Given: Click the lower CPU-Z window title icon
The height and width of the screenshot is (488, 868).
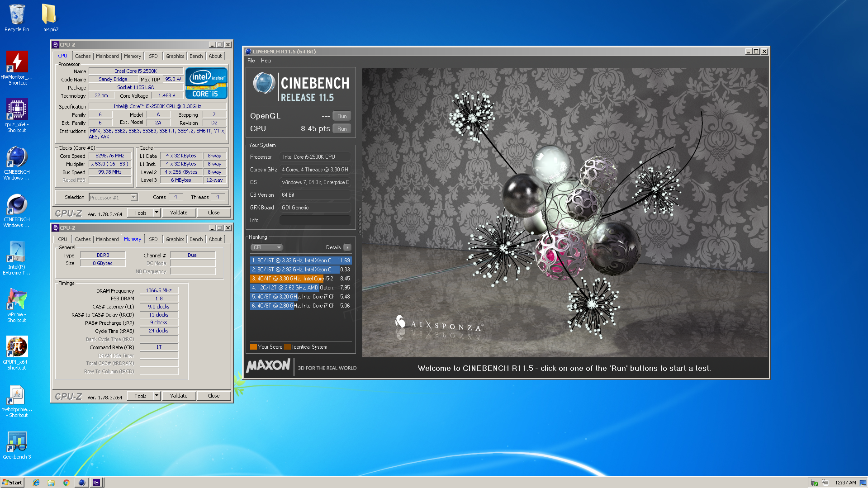Looking at the screenshot, I should (56, 228).
